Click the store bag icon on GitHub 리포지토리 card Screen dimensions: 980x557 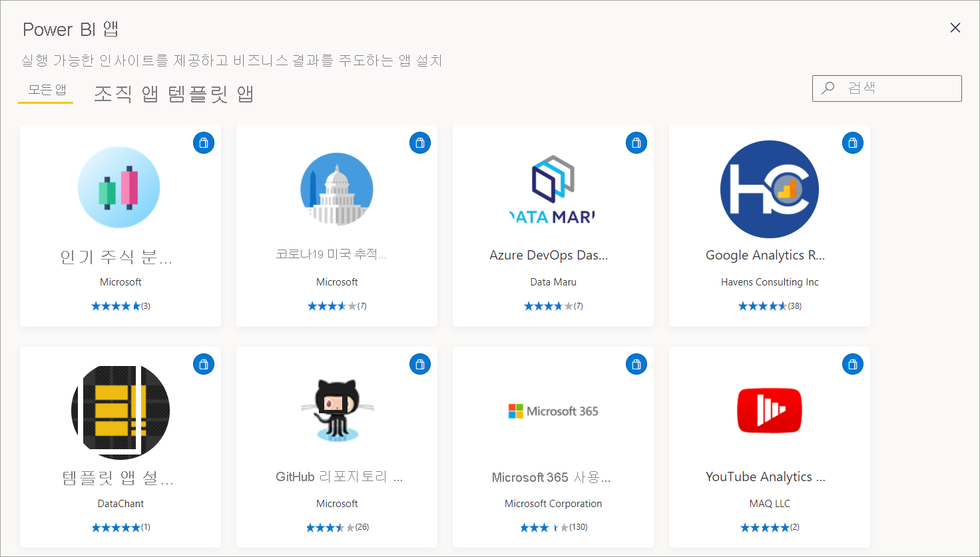click(x=420, y=365)
